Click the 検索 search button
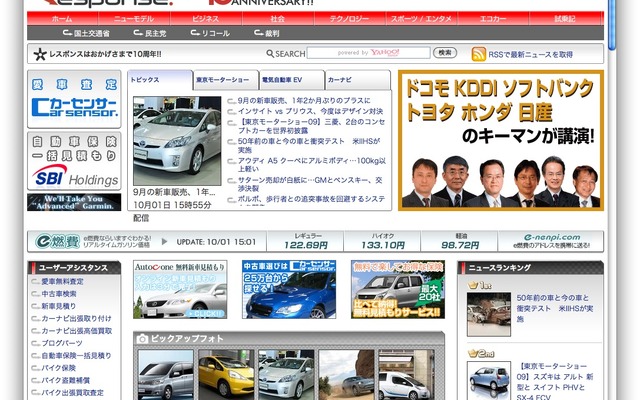This screenshot has height=400, width=640. (444, 53)
